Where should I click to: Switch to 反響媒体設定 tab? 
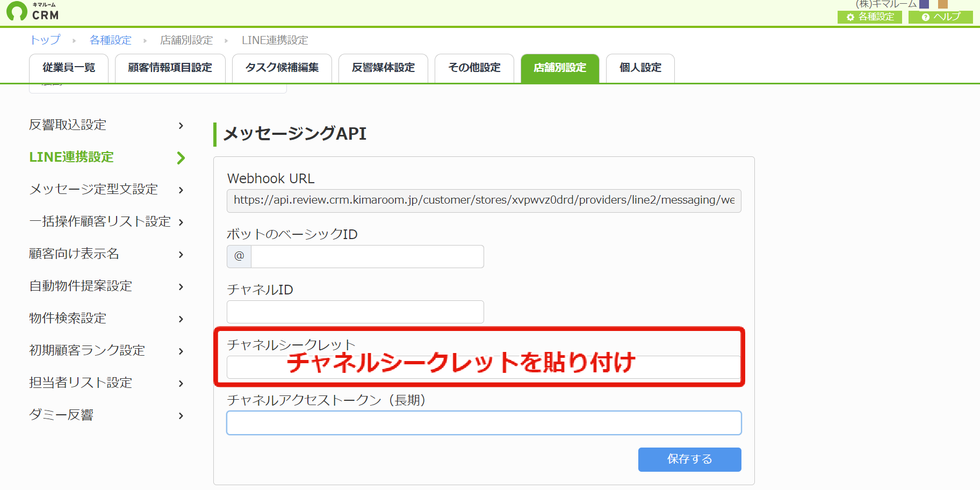tap(383, 68)
